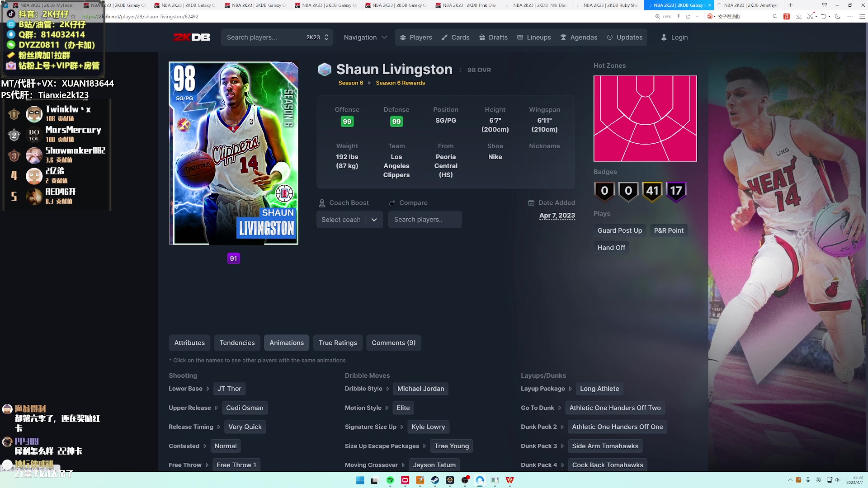Click the Updates clock icon

tap(610, 38)
